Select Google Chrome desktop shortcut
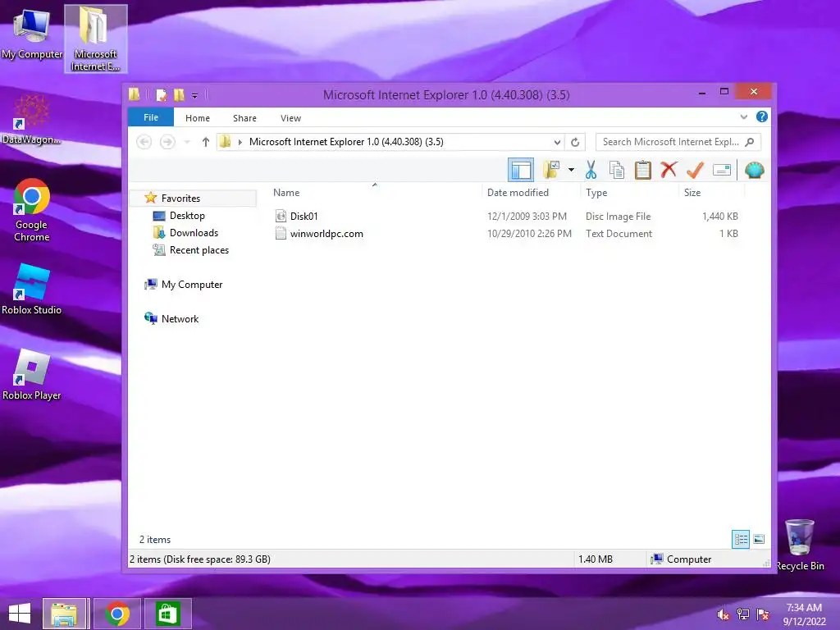Screen dimensions: 840x630 click(x=32, y=210)
